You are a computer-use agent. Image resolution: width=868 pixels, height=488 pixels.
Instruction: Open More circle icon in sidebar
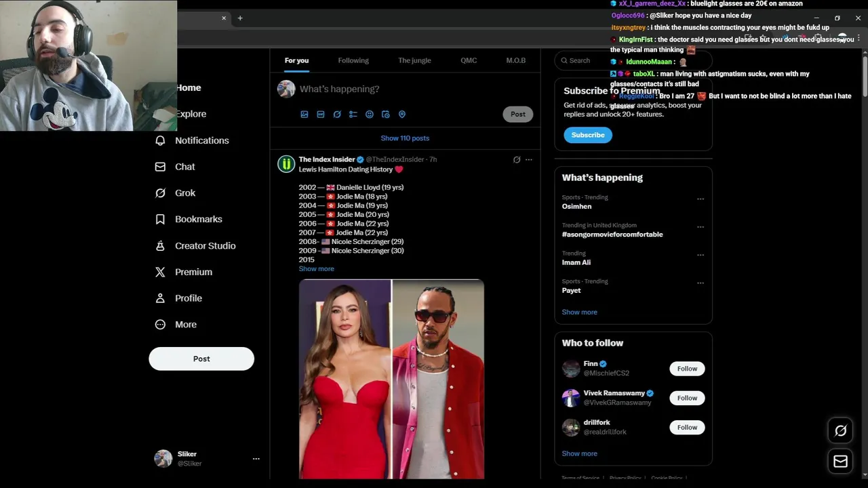(160, 325)
